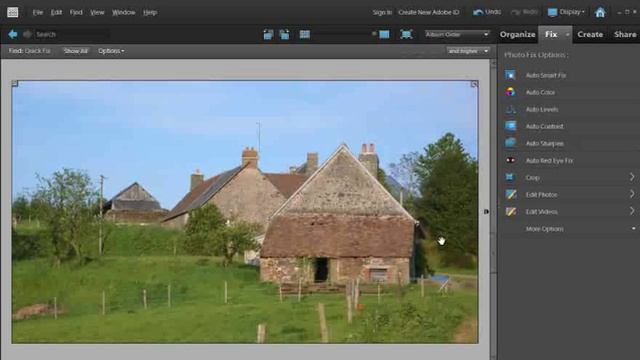The height and width of the screenshot is (360, 640).
Task: Open the Find menu
Action: point(76,12)
